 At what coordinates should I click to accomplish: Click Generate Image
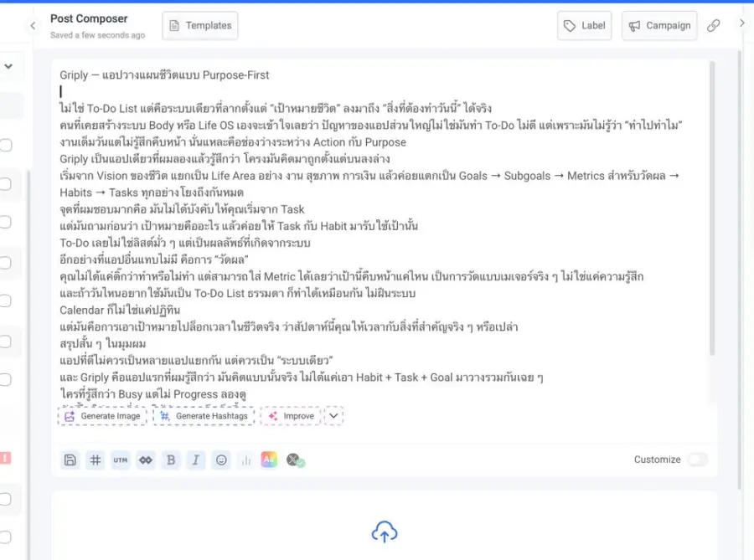[x=102, y=416]
